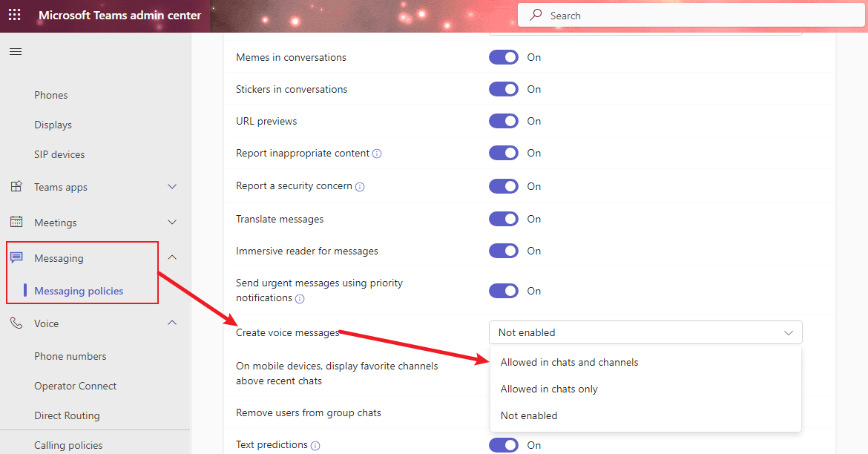
Task: Click the Teams apps sidebar icon
Action: [16, 187]
